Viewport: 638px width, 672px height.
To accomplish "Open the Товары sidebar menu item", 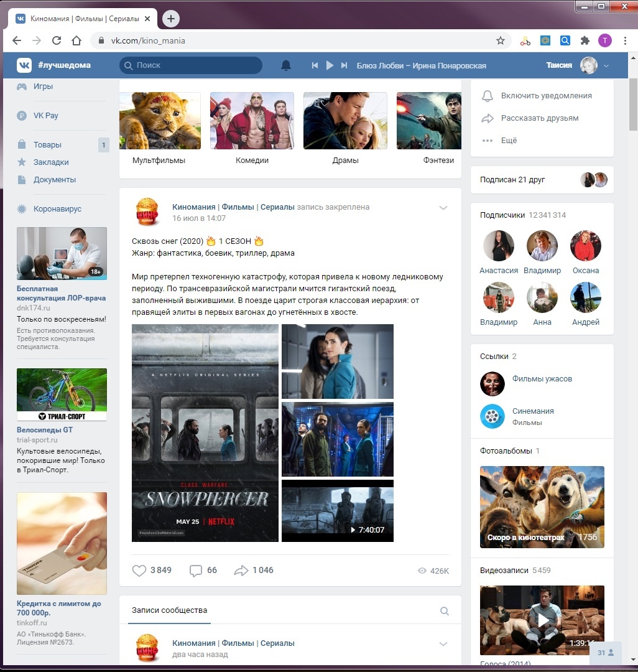I will tap(47, 144).
